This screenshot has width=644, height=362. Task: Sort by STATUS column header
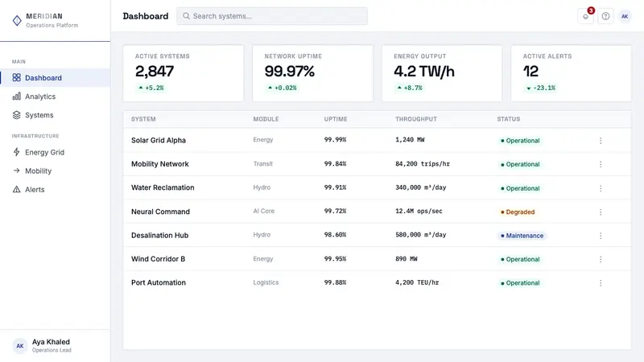point(509,119)
